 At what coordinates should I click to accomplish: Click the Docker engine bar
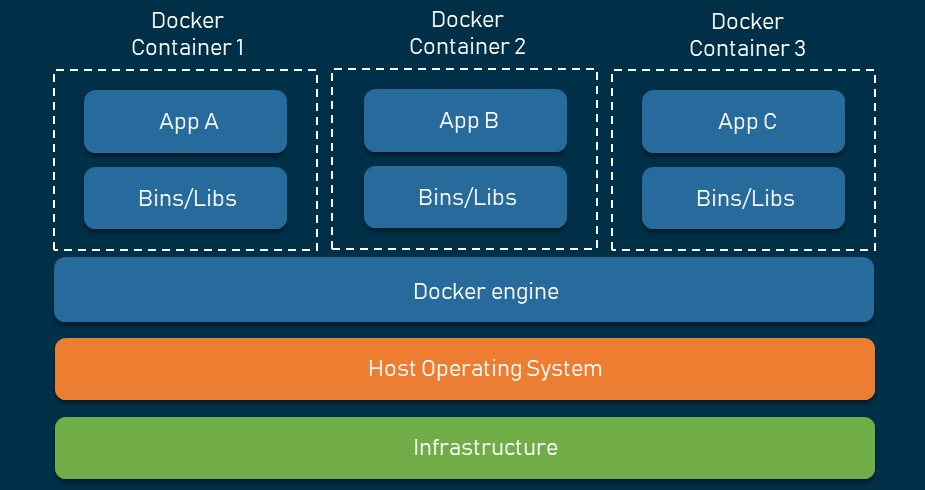pyautogui.click(x=464, y=290)
